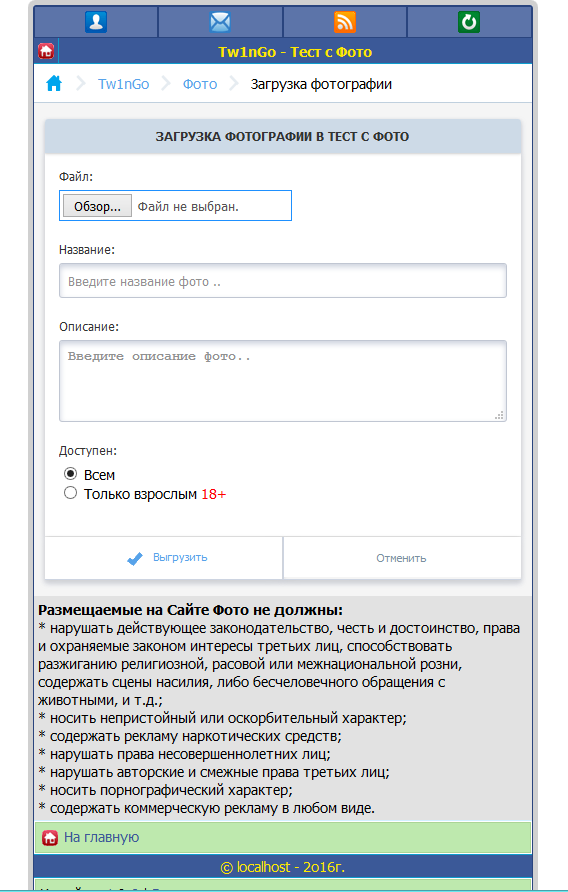Click the На главную link
The width and height of the screenshot is (568, 892).
pos(101,837)
